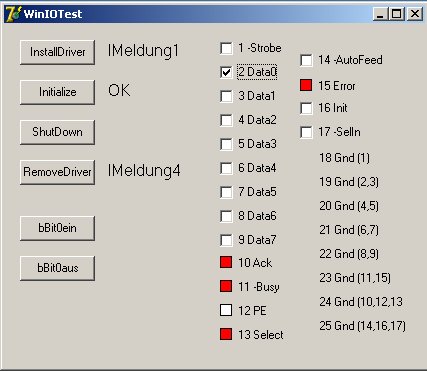Uncheck the 2 Data0 checkbox
427x371 pixels.
[226, 72]
